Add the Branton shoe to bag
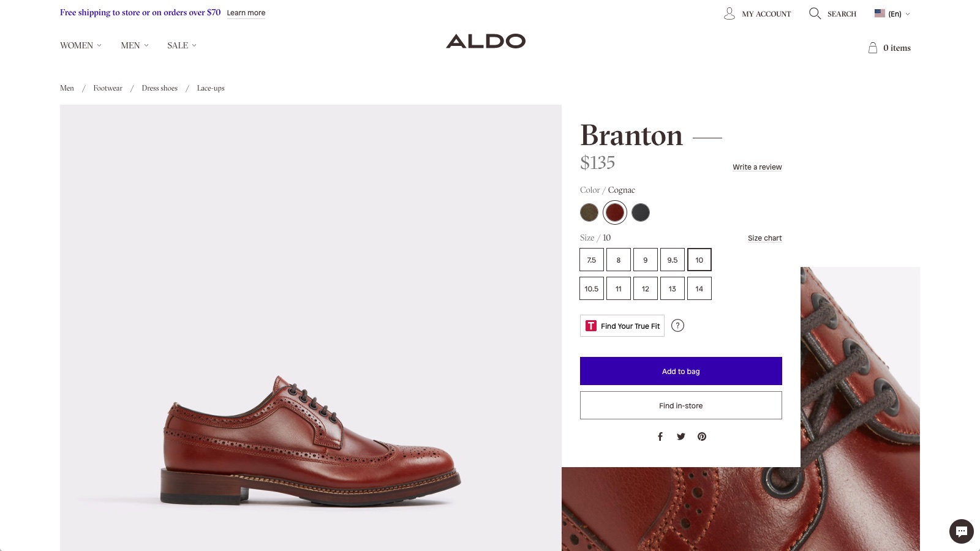Image resolution: width=980 pixels, height=551 pixels. [680, 371]
